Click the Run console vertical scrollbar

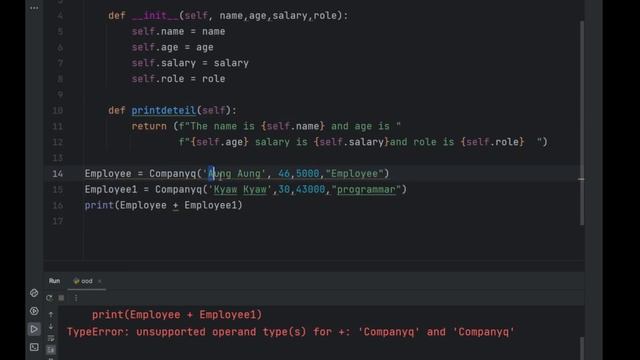pyautogui.click(x=582, y=348)
